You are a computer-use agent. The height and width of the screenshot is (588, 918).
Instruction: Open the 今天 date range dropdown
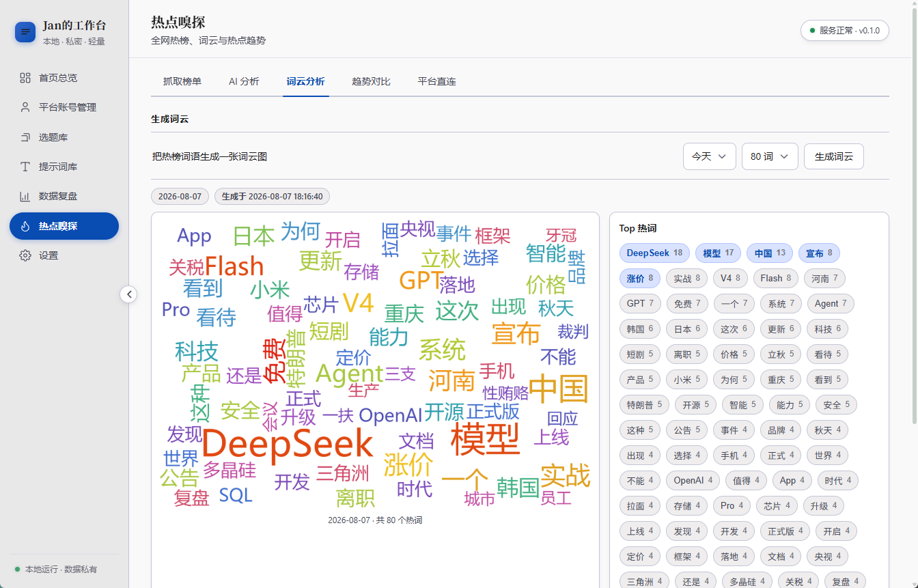pyautogui.click(x=709, y=156)
